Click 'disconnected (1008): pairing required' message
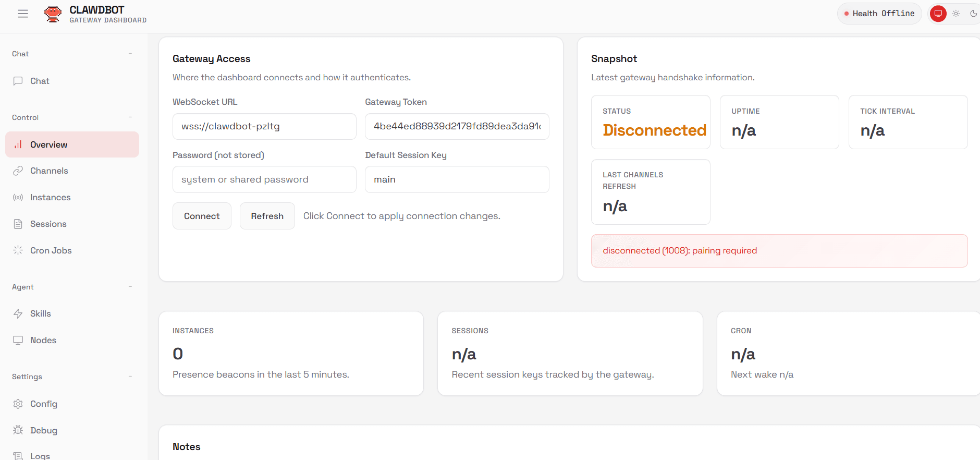980x460 pixels. point(680,250)
